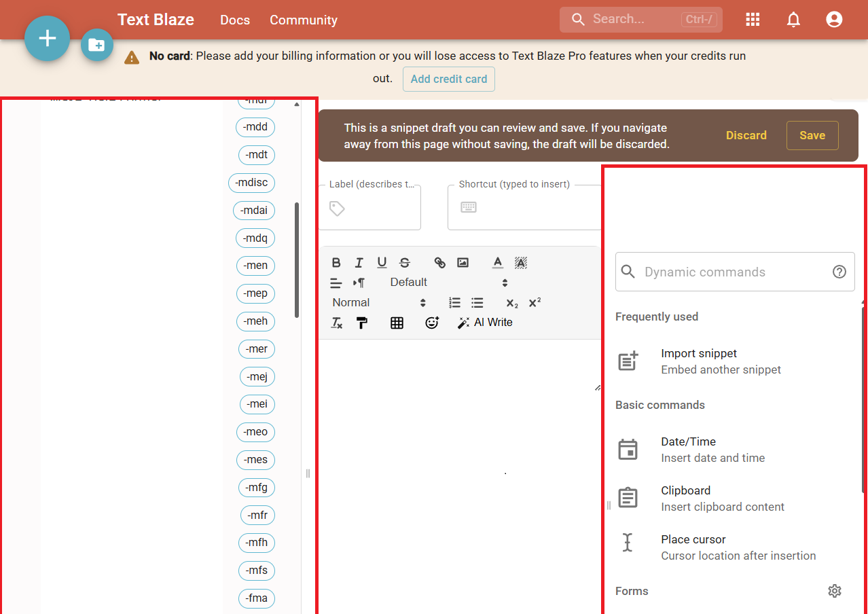Select the -mdd snippet chip

click(255, 127)
